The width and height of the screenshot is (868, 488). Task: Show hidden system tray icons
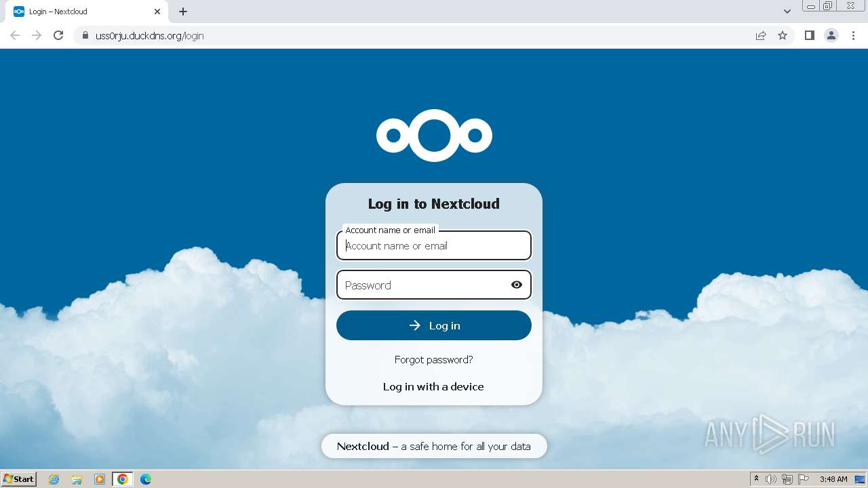756,479
